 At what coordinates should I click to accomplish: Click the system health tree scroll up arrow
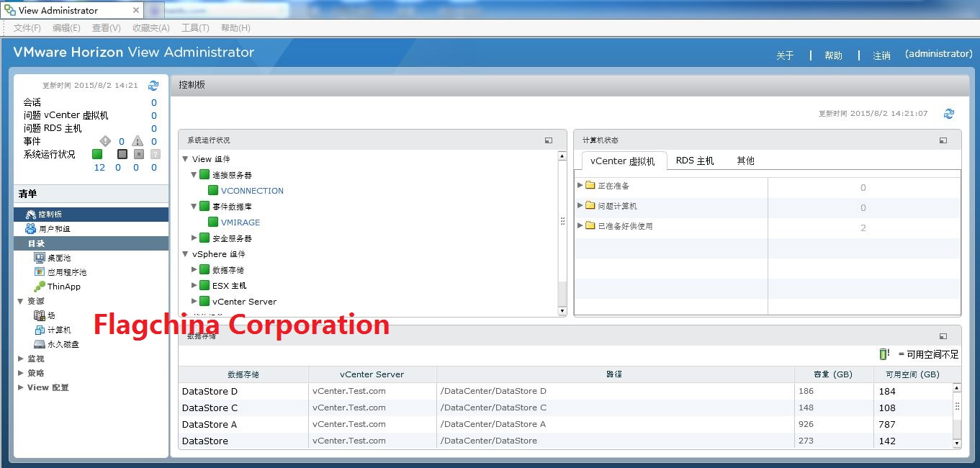point(562,156)
